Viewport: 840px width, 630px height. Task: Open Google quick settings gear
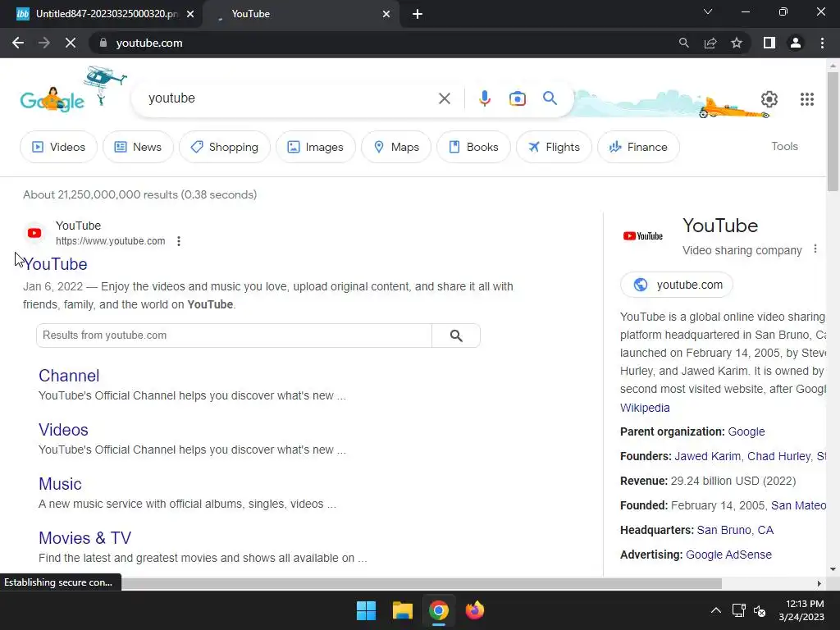(769, 99)
